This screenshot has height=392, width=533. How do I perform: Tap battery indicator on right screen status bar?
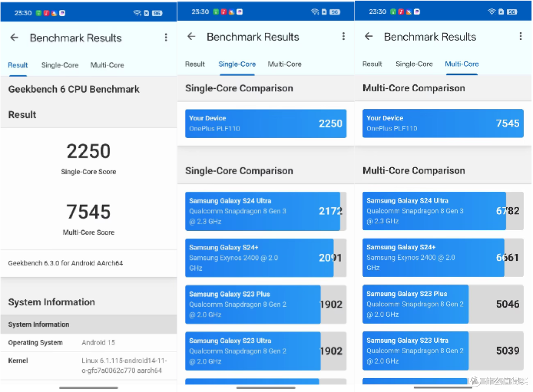pos(512,12)
